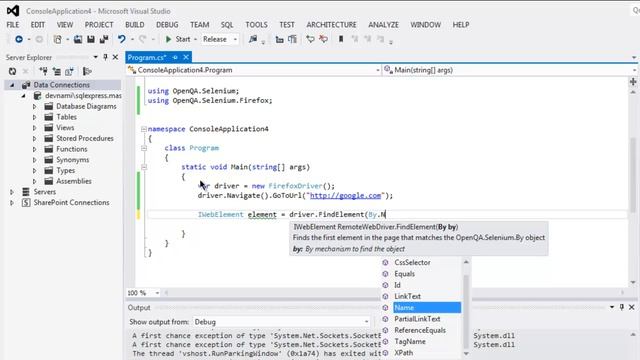The image size is (640, 360).
Task: Collapse the Data Connections tree node
Action: point(12,85)
